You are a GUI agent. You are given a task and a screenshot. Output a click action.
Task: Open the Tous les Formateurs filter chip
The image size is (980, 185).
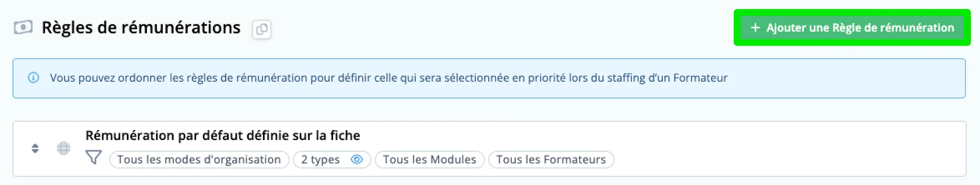pos(551,159)
